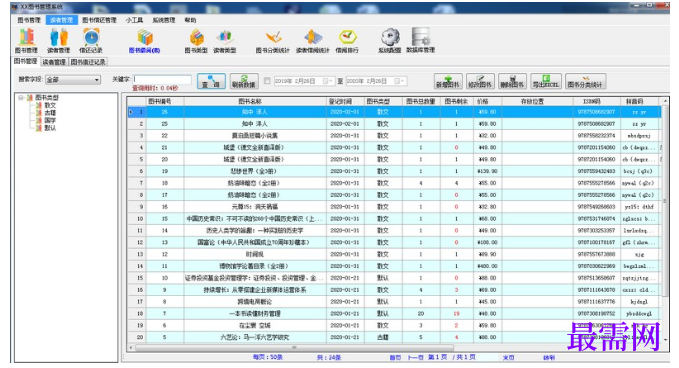Open 读者借阅统计 toolbar icon
Screen dimensions: 679x368
pyautogui.click(x=313, y=41)
